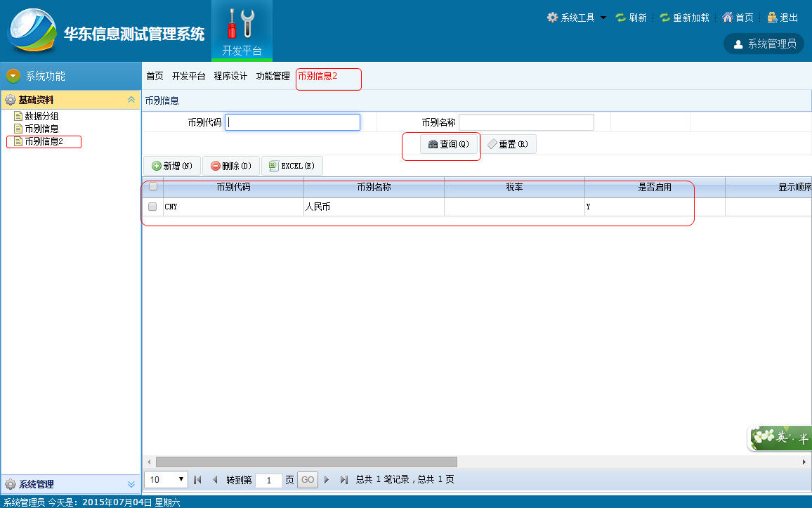This screenshot has height=508, width=812.
Task: Click the system logo globe
Action: (32, 30)
